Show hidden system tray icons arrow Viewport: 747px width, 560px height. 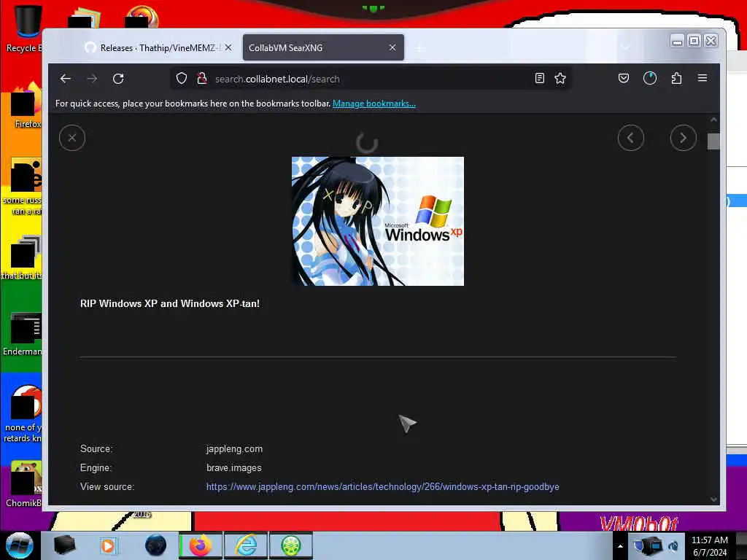point(620,546)
